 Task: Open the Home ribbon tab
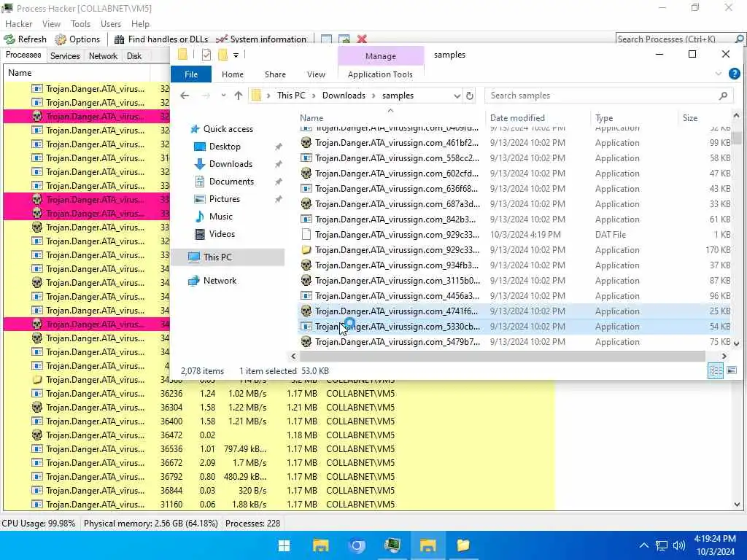233,74
